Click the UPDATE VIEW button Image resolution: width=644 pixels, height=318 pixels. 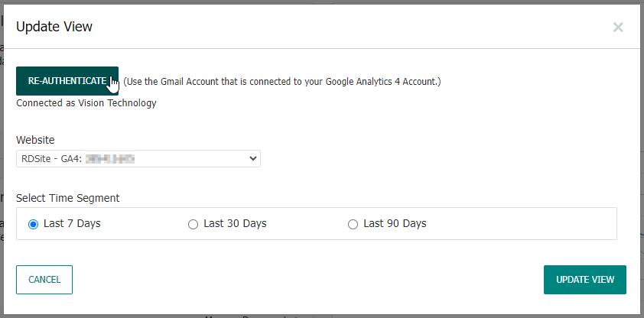point(585,280)
